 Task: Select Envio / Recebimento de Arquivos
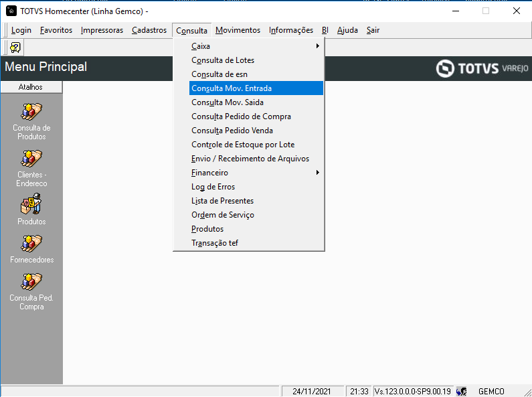[x=256, y=159]
